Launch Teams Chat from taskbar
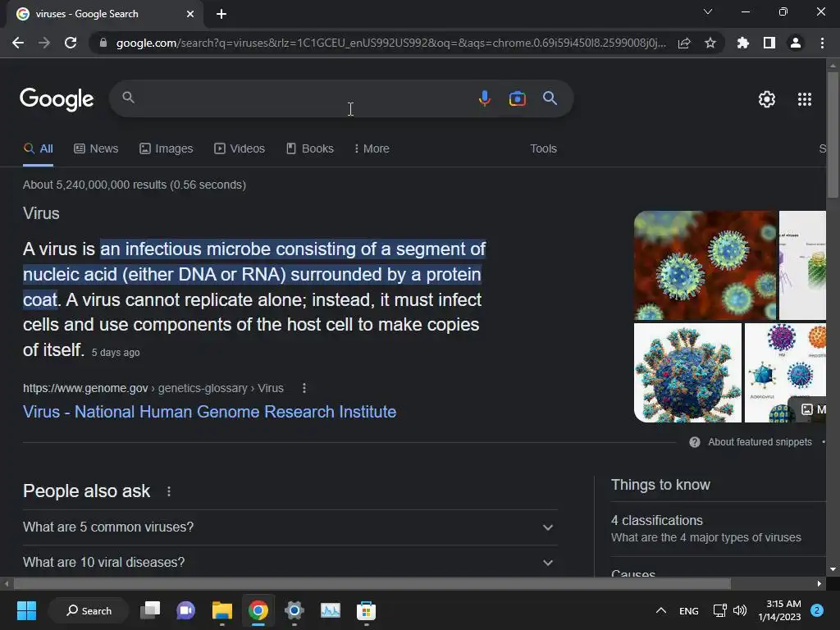The height and width of the screenshot is (630, 840). pos(185,610)
